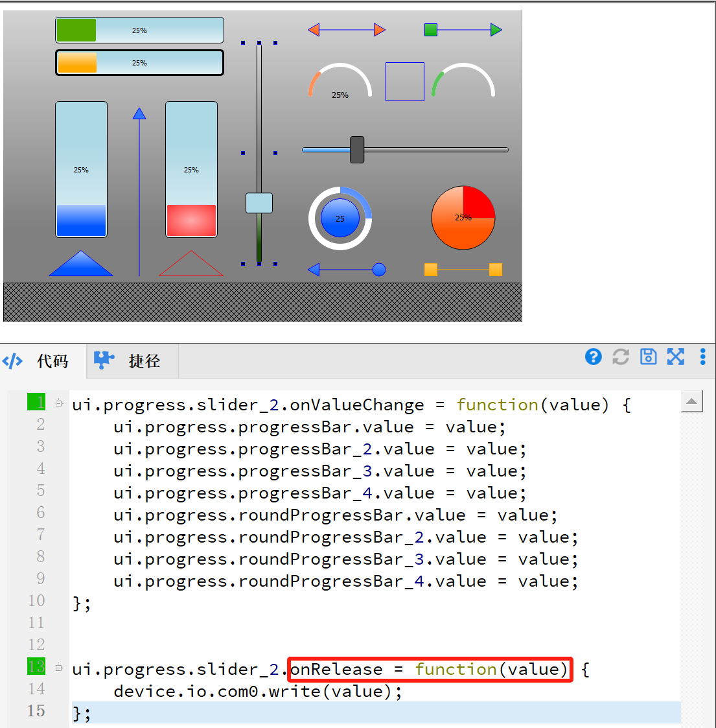The width and height of the screenshot is (716, 728).
Task: Click the scroll up arrow in code editor
Action: coord(691,403)
